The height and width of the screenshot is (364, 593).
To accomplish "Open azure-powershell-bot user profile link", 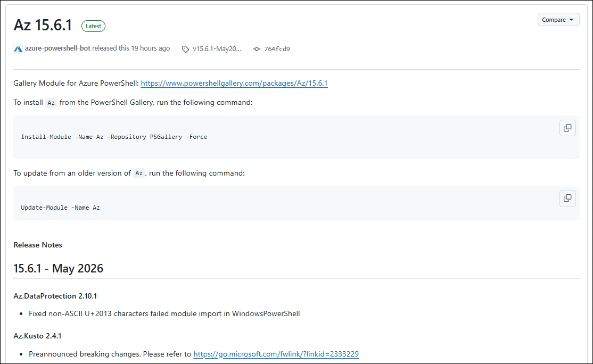I will tap(57, 48).
